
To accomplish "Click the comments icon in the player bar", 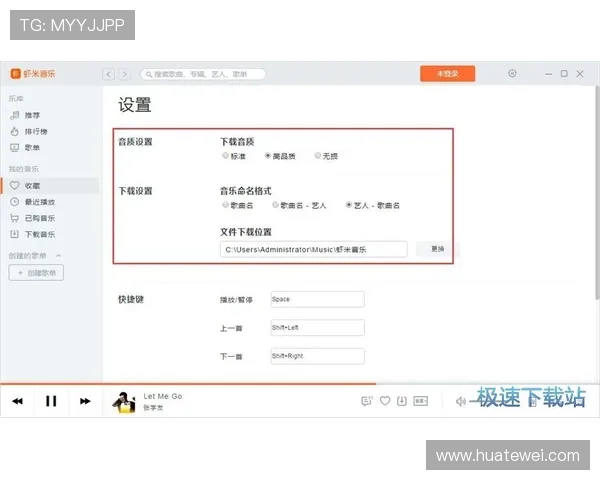I will pos(367,401).
